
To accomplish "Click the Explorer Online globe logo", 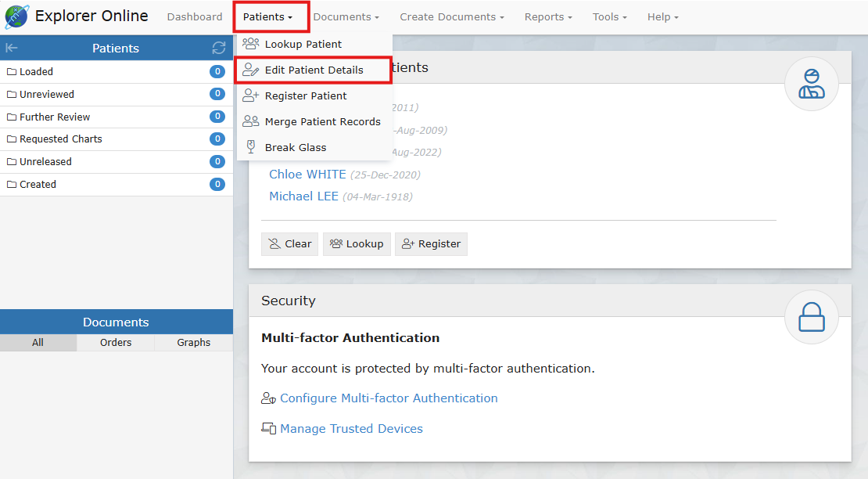I will point(16,16).
